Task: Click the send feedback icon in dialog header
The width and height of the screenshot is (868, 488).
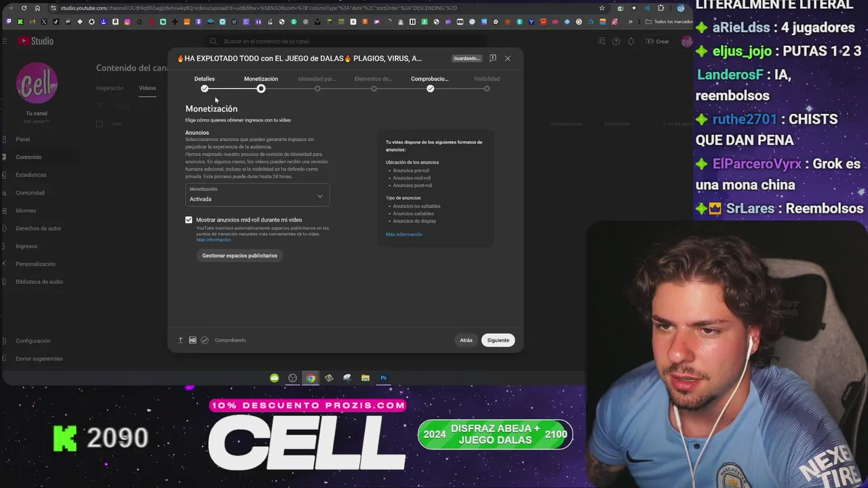Action: (x=493, y=58)
